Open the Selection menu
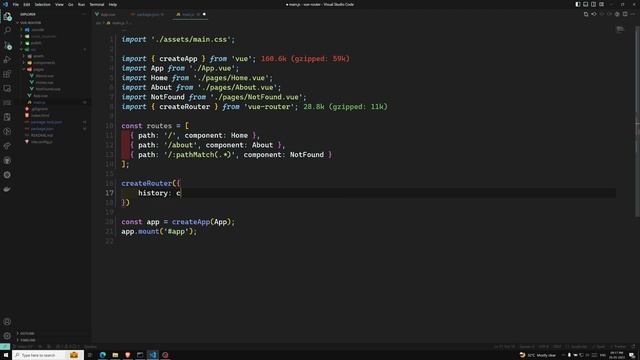Viewport: 640px width, 360px height. coord(42,4)
